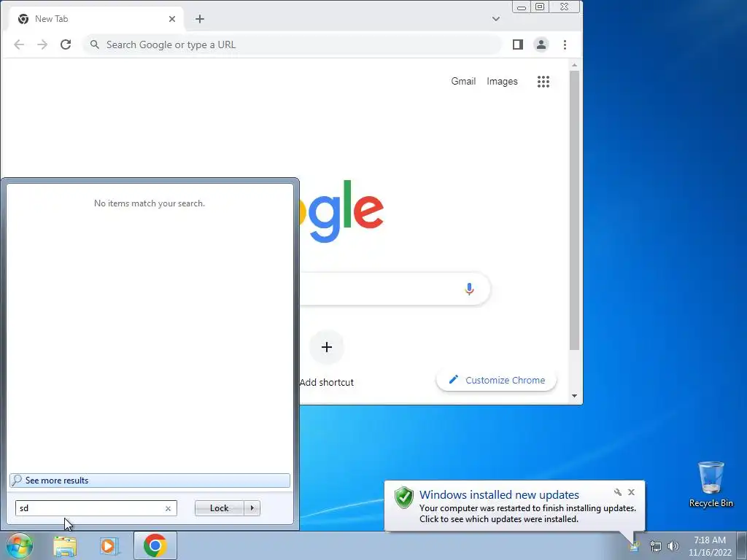This screenshot has height=560, width=747.
Task: Open Chrome's tab search chevron
Action: 496,19
